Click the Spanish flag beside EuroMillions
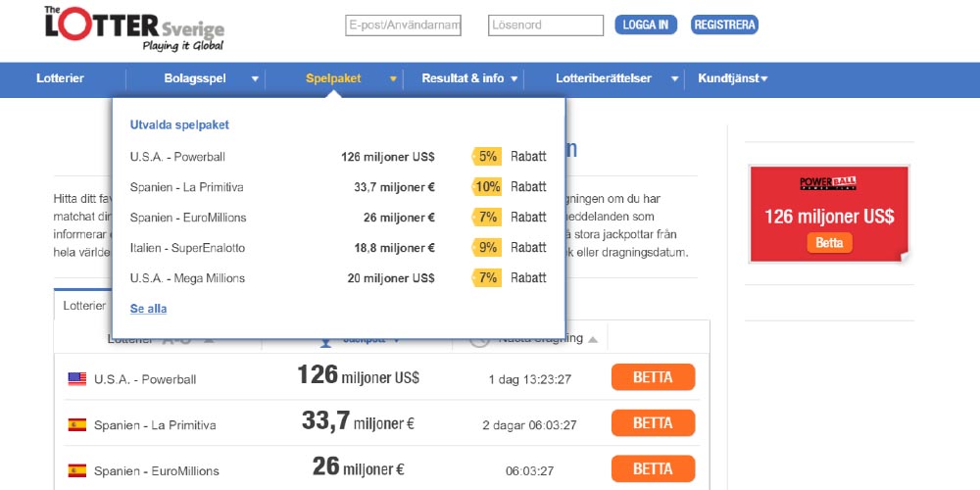The image size is (980, 490). pyautogui.click(x=76, y=470)
